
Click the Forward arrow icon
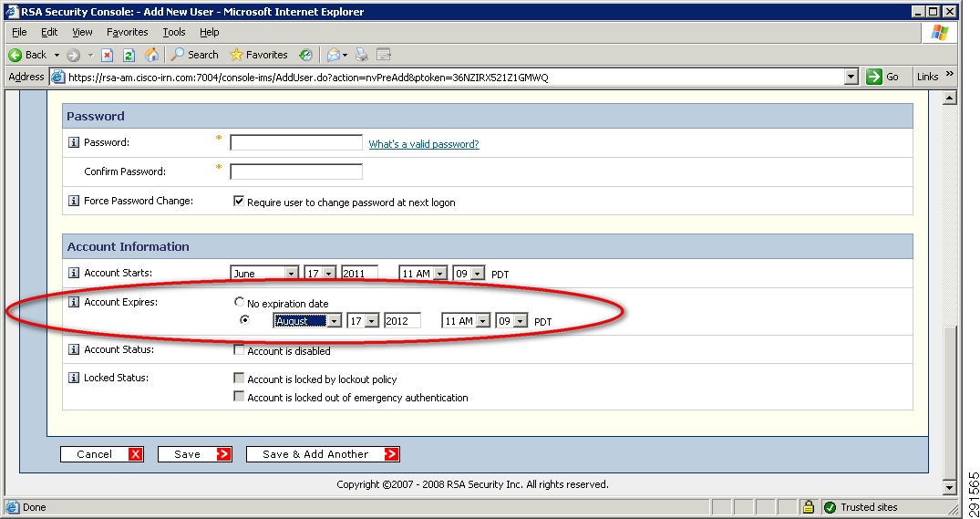tap(73, 55)
